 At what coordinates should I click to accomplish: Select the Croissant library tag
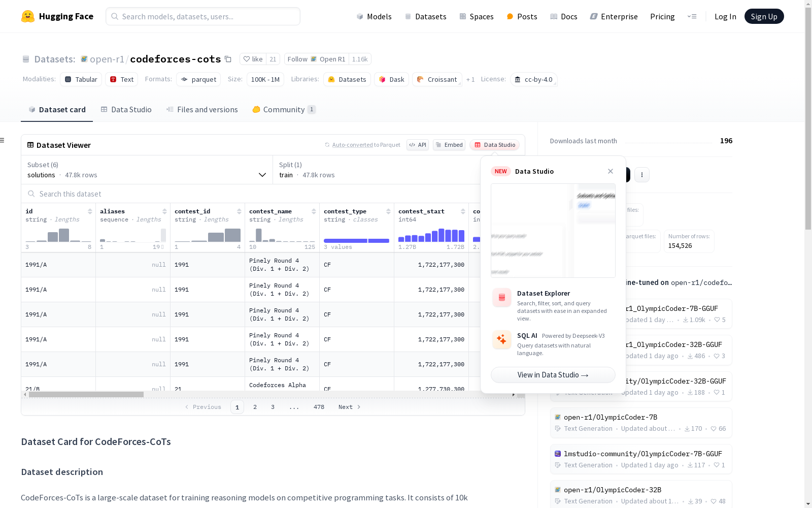(437, 79)
